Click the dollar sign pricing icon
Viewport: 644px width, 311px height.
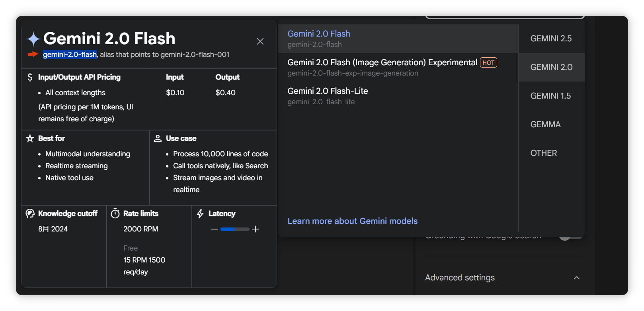coord(30,77)
